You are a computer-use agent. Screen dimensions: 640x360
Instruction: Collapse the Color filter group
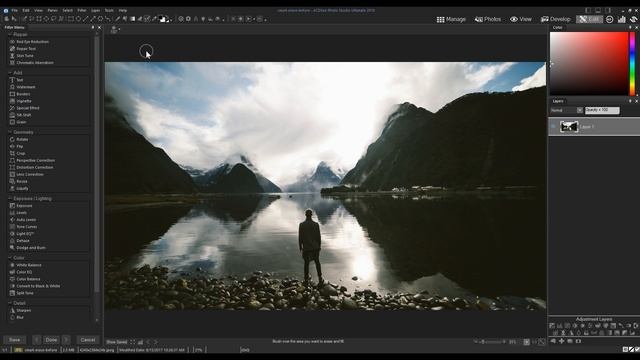pyautogui.click(x=10, y=258)
